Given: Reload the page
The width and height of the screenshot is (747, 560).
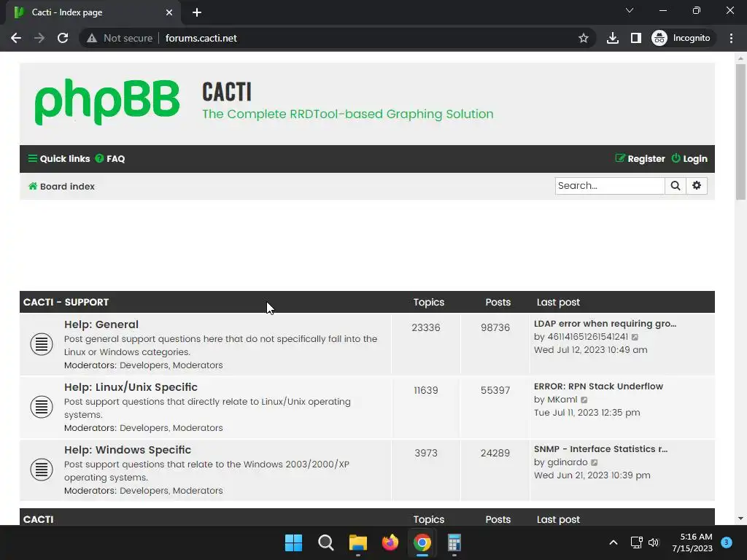Looking at the screenshot, I should 63,38.
